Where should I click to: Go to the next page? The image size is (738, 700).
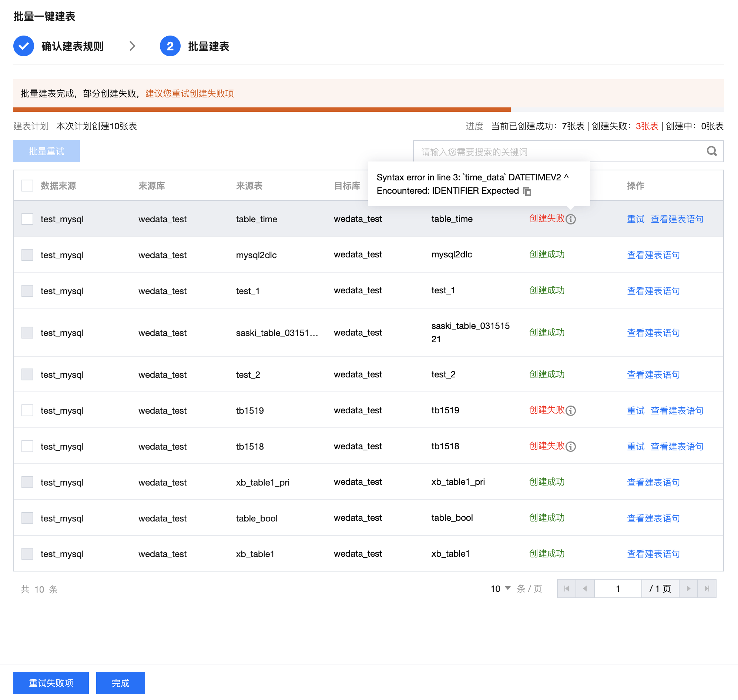pos(688,589)
